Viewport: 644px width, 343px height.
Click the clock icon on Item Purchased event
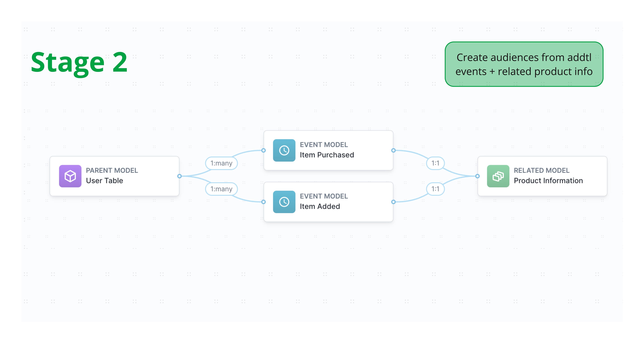(x=284, y=150)
